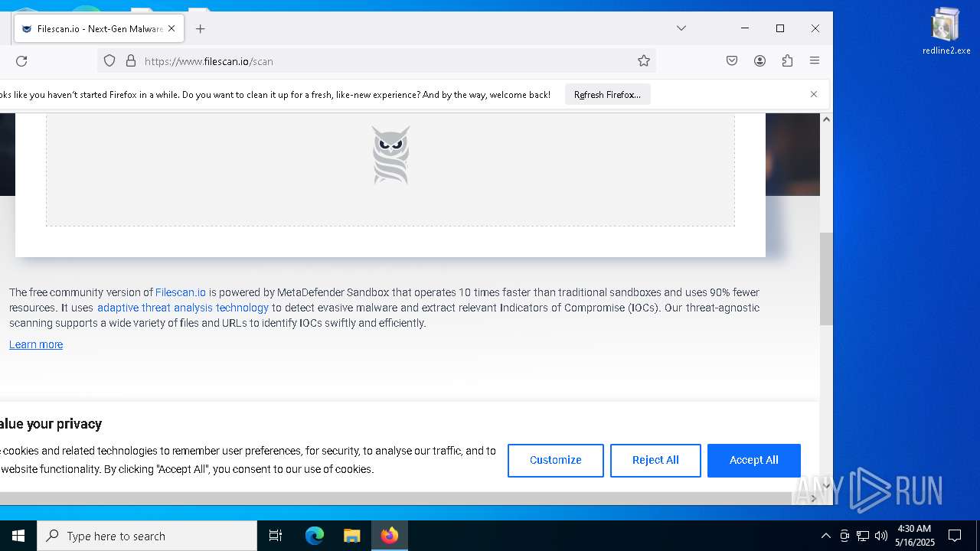980x551 pixels.
Task: Click the taskbar clock showing 4:30 AM
Action: [x=914, y=536]
